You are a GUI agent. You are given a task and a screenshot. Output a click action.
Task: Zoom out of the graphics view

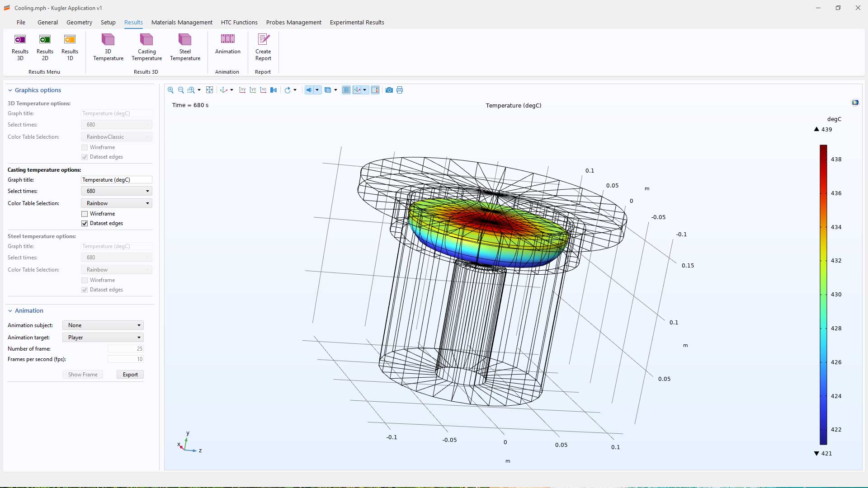[x=181, y=90]
